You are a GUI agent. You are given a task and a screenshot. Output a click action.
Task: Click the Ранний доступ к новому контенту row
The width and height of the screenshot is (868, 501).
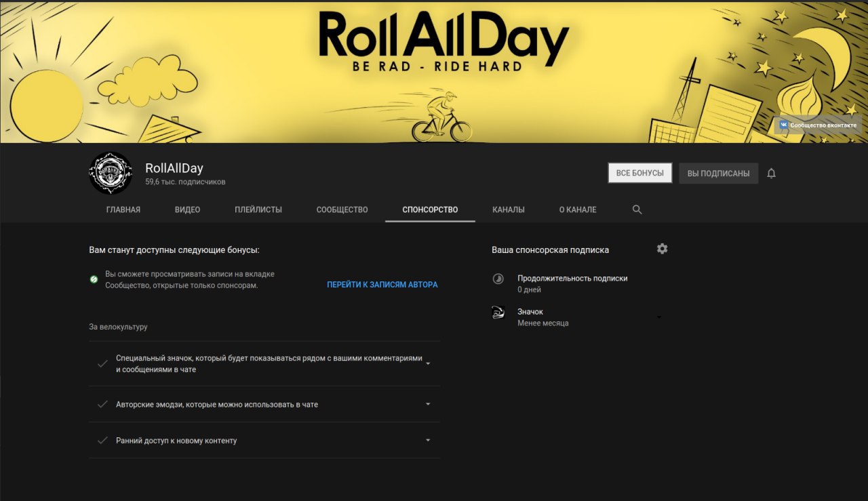click(x=264, y=440)
